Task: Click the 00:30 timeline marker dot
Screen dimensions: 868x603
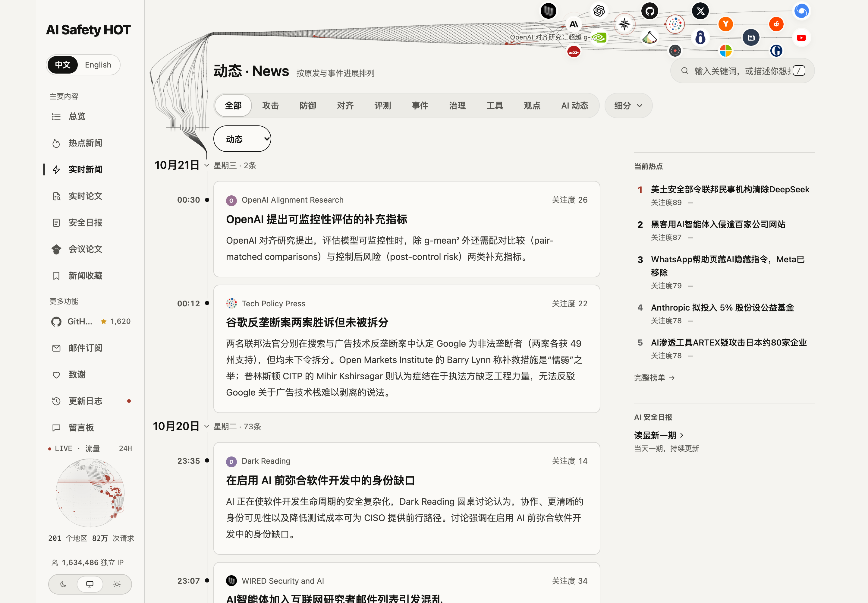Action: click(x=207, y=200)
